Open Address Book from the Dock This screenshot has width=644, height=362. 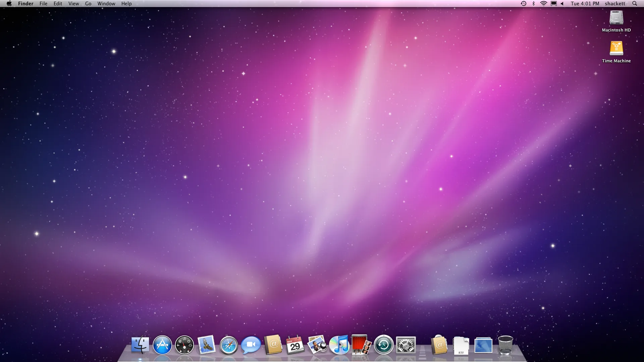click(273, 345)
